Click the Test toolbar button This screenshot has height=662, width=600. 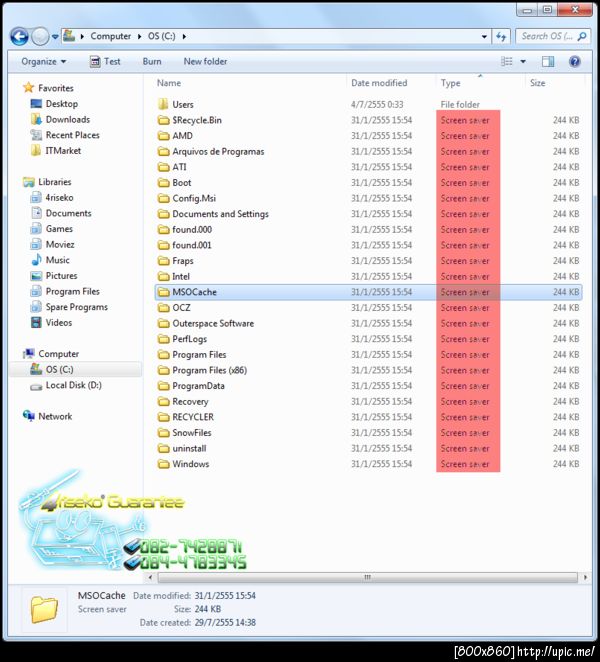[x=106, y=62]
